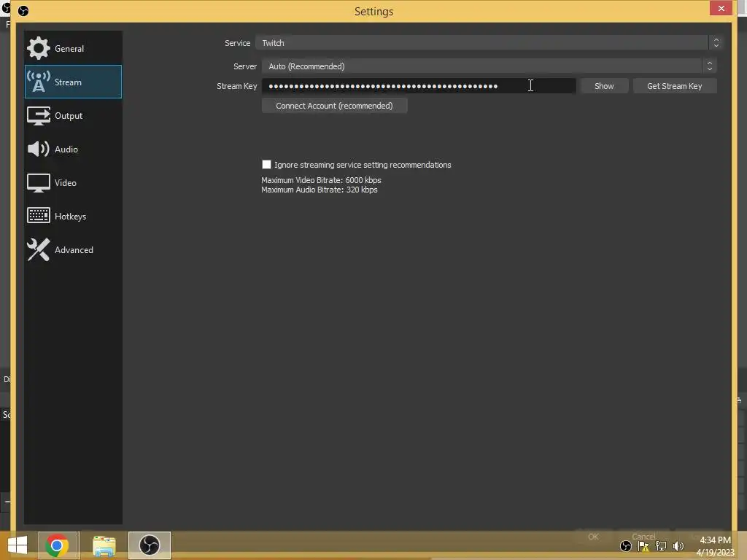Click the OBS logo in Settings title bar
Screen dimensions: 747x560
(23, 10)
